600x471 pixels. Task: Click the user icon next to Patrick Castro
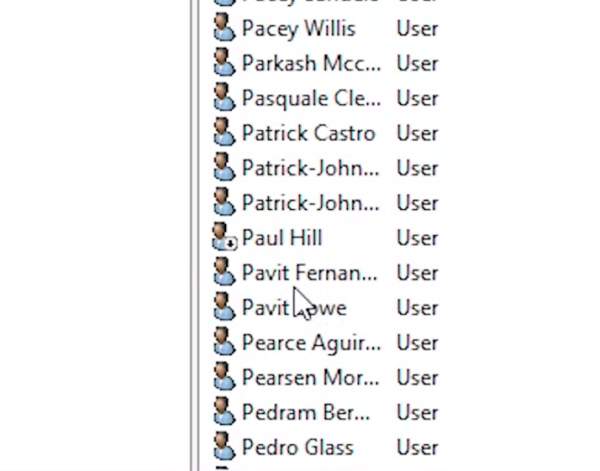click(224, 132)
